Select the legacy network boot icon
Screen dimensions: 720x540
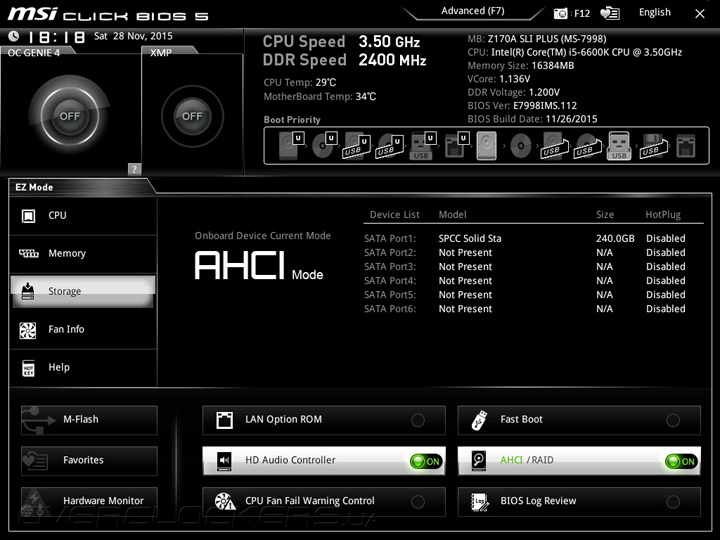tap(686, 146)
